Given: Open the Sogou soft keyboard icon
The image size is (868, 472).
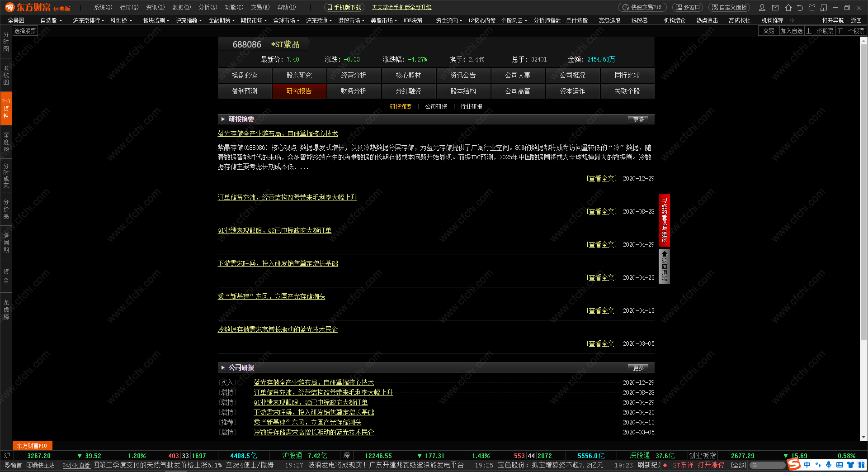Looking at the screenshot, I should [x=840, y=465].
